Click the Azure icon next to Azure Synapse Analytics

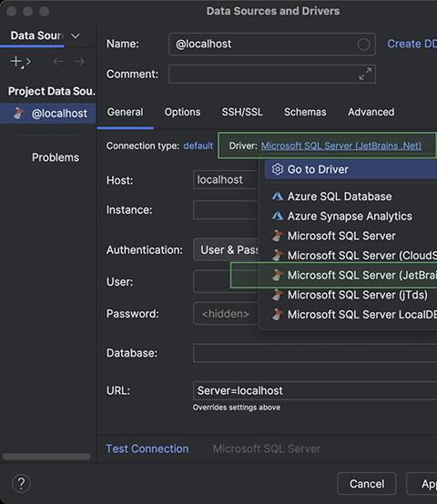point(277,216)
